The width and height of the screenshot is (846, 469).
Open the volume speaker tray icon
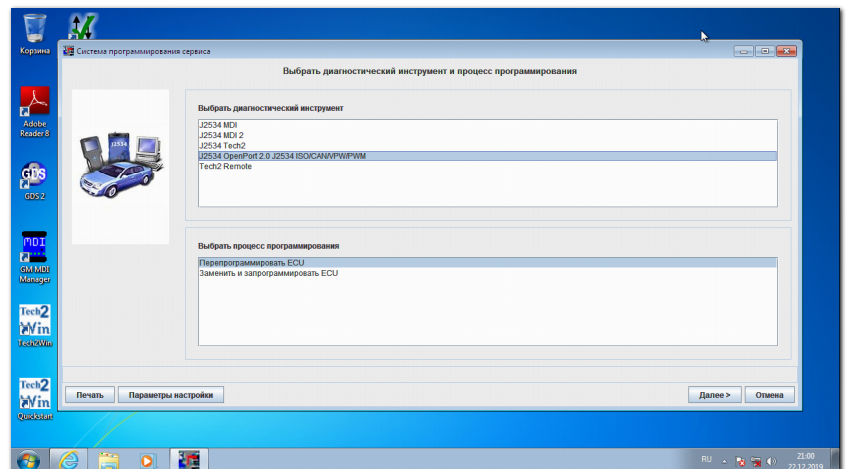coord(772,461)
